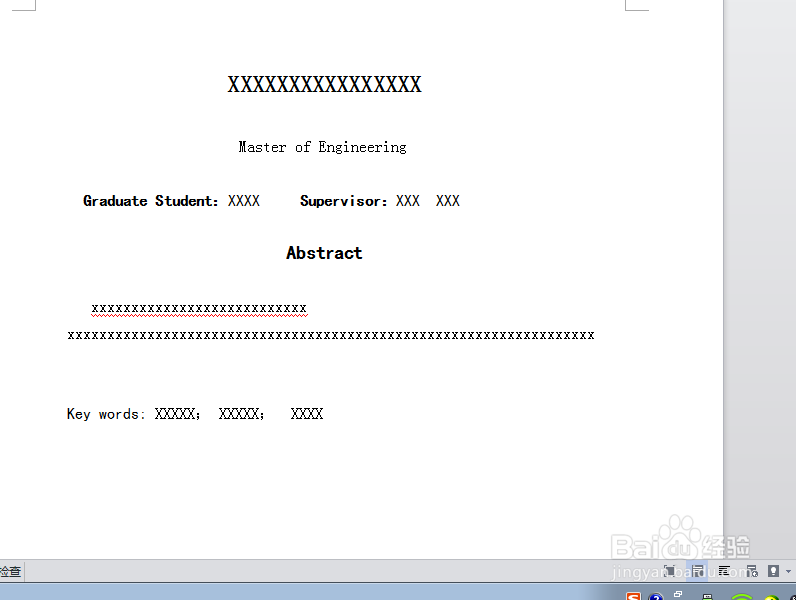Click the 'Graduate Student:' label
Screen dimensions: 796x600
pos(151,201)
